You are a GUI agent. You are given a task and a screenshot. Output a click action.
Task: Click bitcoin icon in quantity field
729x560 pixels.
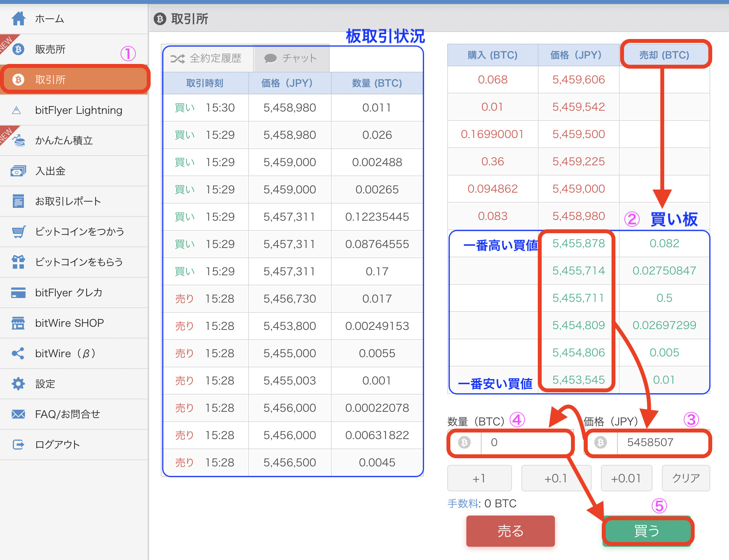[464, 442]
